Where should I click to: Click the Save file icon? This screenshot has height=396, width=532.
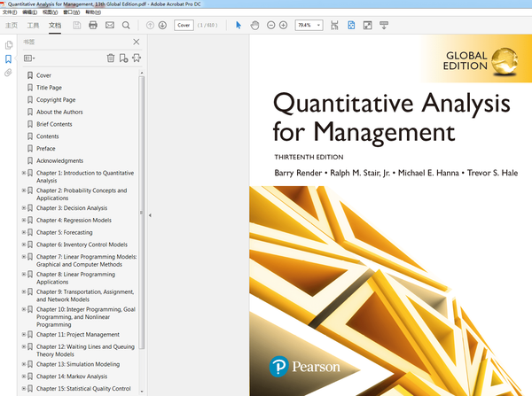pyautogui.click(x=77, y=25)
